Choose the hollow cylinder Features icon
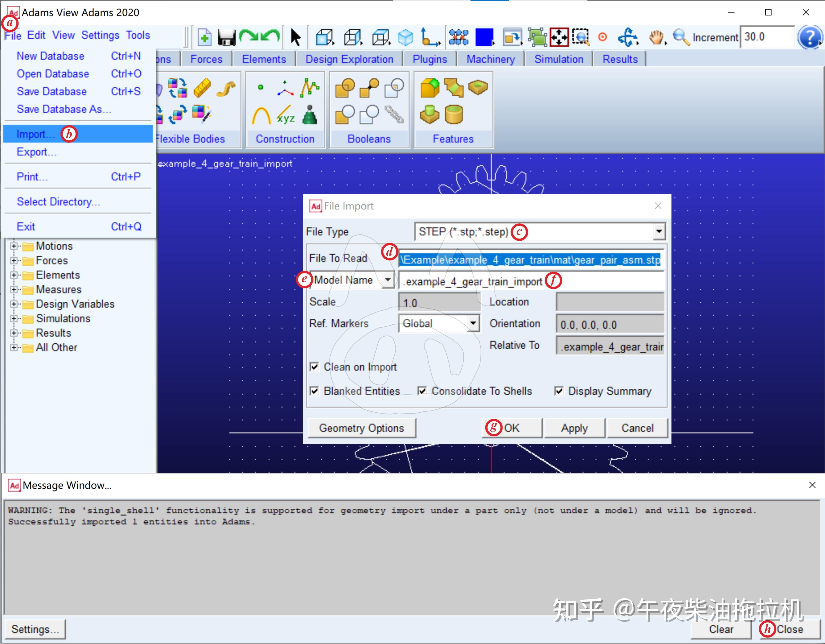The height and width of the screenshot is (644, 825). click(454, 114)
